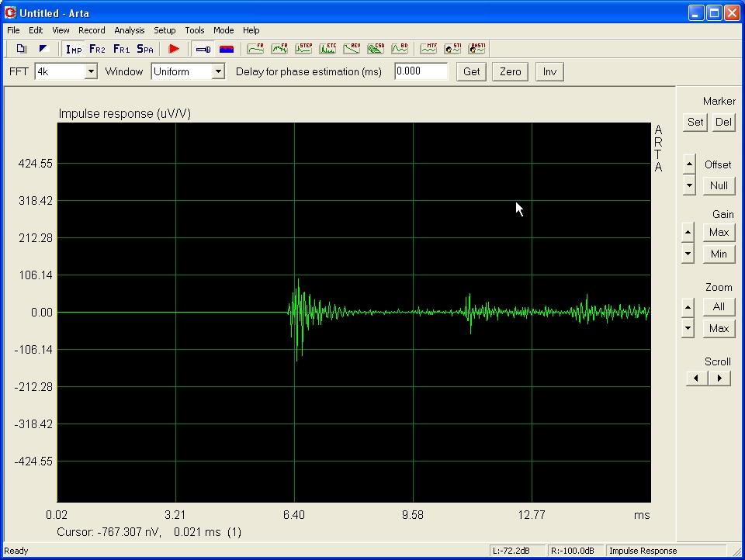Click the Gain Min button
This screenshot has width=745, height=560.
point(719,254)
